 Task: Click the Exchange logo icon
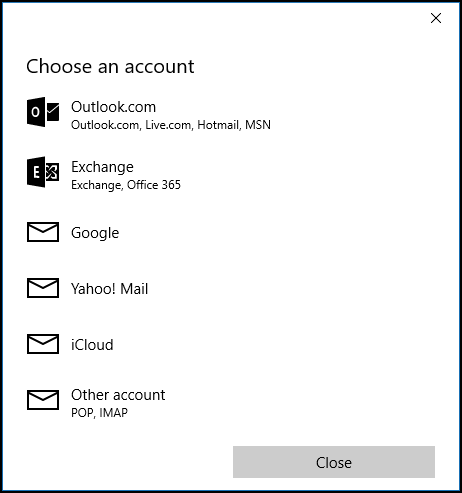pyautogui.click(x=43, y=172)
